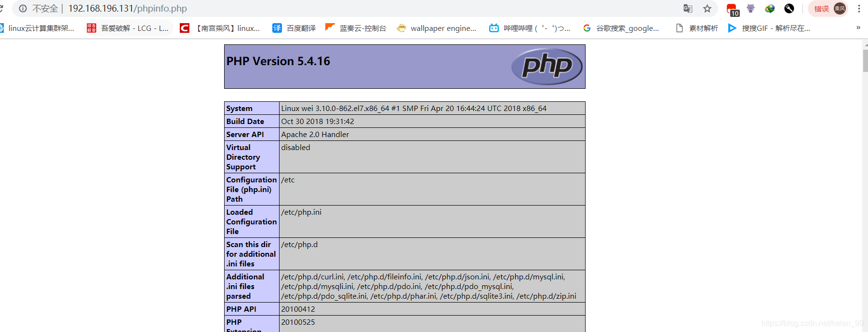Image resolution: width=868 pixels, height=332 pixels.
Task: Open the 百度翻译 bookmark
Action: pyautogui.click(x=294, y=28)
